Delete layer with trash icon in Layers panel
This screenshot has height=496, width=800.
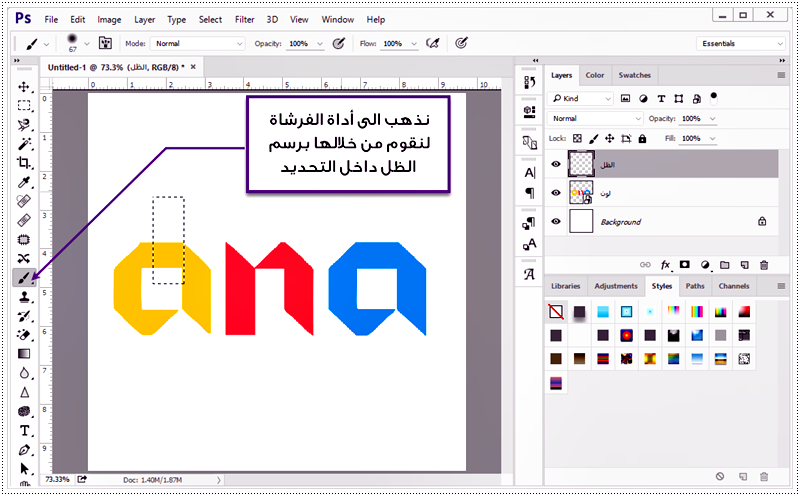coord(764,265)
